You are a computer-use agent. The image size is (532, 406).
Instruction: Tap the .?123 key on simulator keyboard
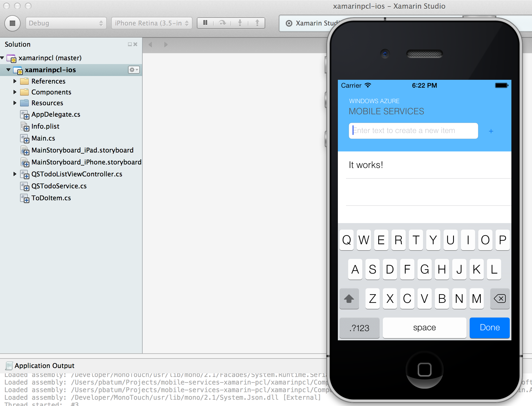[359, 328]
